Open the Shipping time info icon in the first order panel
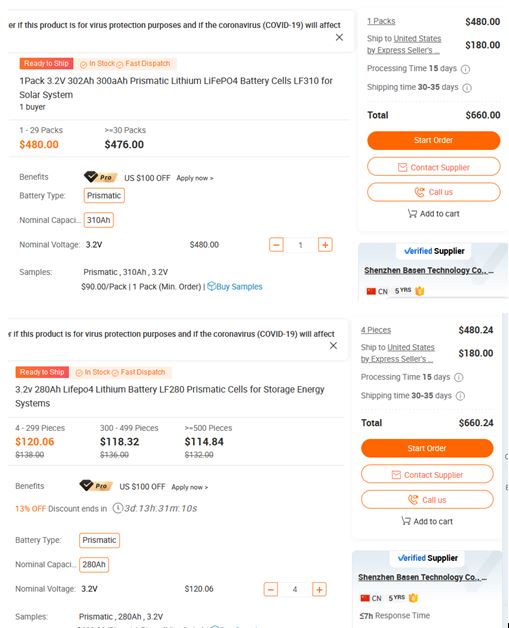 [x=467, y=88]
